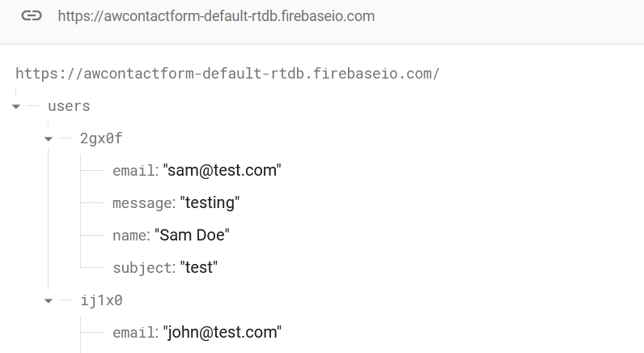Screen dimensions: 644x353
Task: Select the ij1x0 record key
Action: 101,300
